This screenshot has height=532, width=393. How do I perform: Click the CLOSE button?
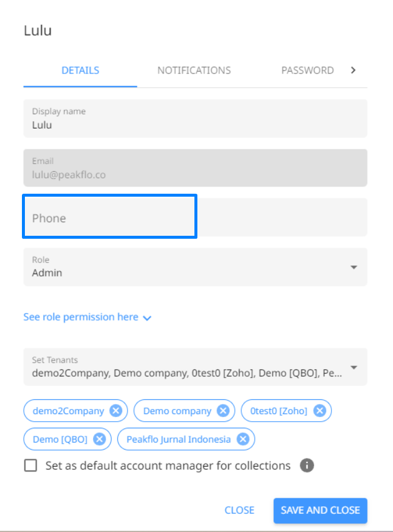click(239, 510)
